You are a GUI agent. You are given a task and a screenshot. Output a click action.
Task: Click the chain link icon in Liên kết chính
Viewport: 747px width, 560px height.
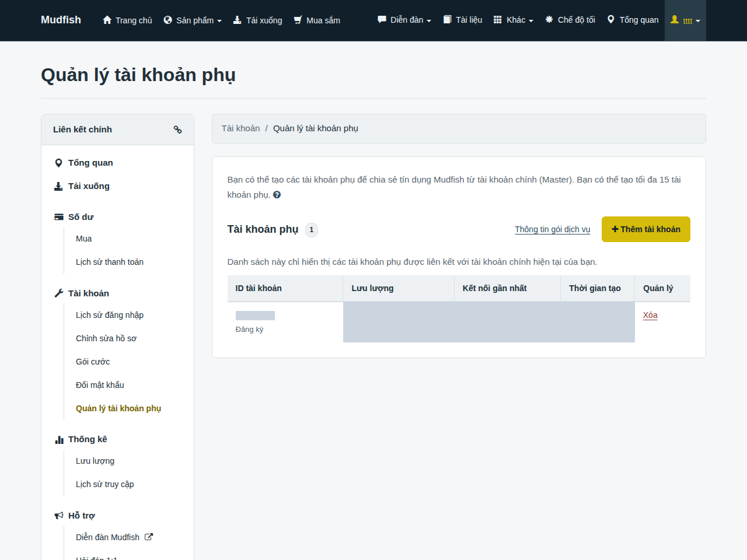(177, 129)
